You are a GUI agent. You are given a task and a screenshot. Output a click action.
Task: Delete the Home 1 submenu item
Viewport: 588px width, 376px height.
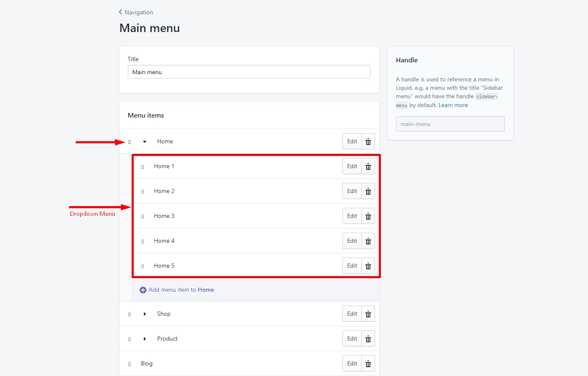[368, 167]
